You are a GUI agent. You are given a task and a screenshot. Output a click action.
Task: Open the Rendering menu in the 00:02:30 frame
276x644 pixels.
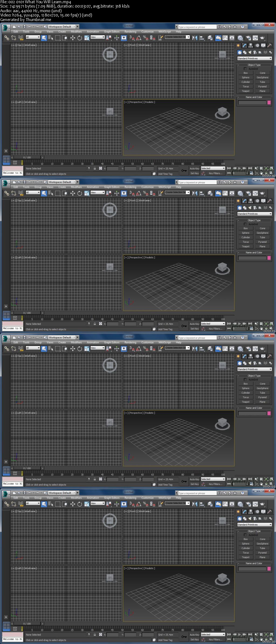tap(130, 498)
